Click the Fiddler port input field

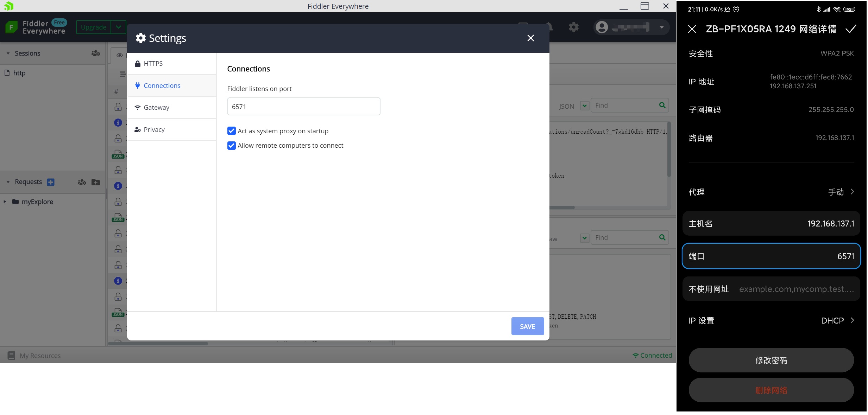click(x=303, y=107)
